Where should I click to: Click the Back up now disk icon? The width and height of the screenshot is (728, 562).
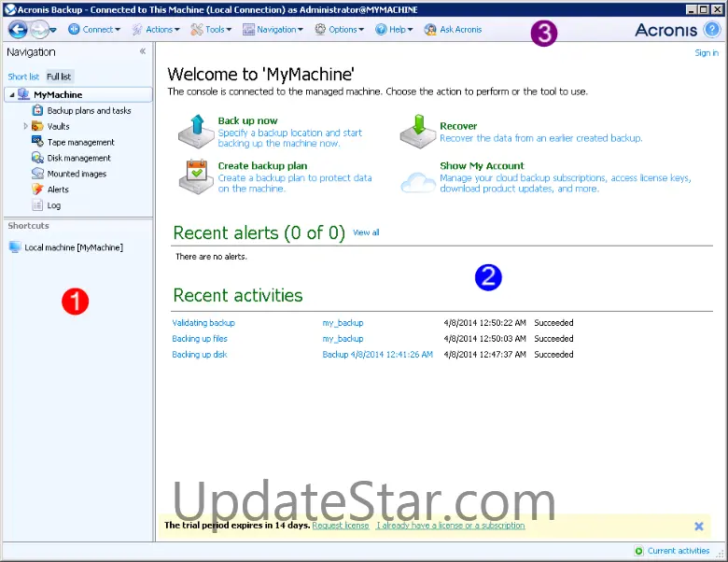[x=196, y=132]
